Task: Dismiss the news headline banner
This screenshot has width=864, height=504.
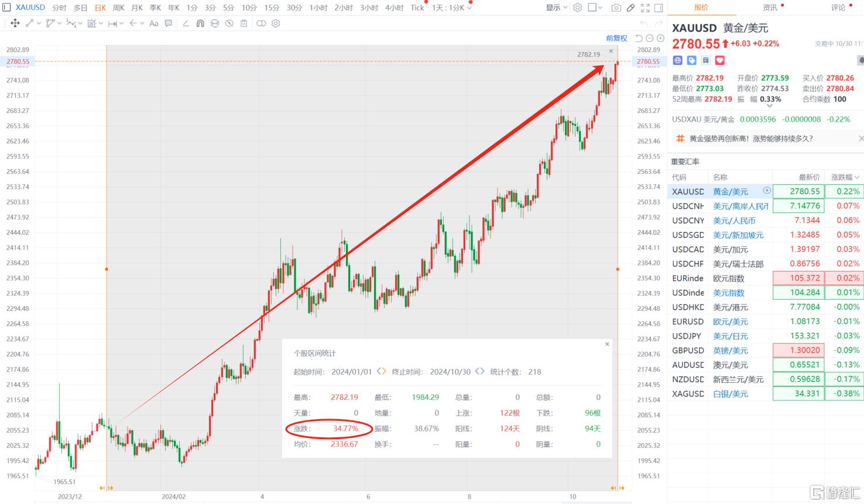Action: [x=860, y=139]
